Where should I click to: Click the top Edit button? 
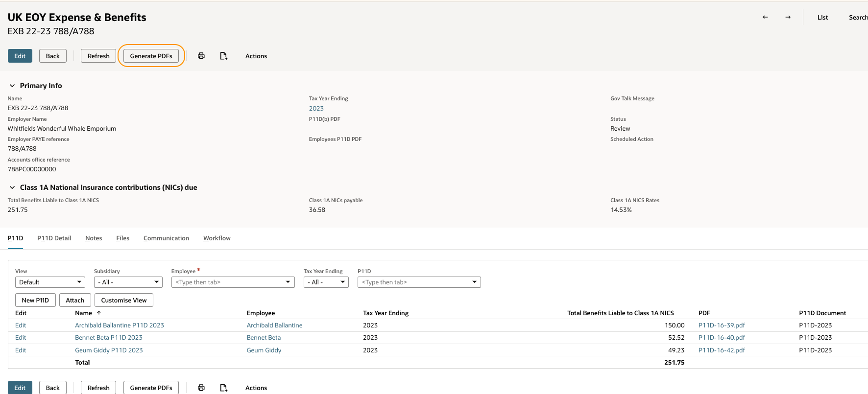point(20,56)
